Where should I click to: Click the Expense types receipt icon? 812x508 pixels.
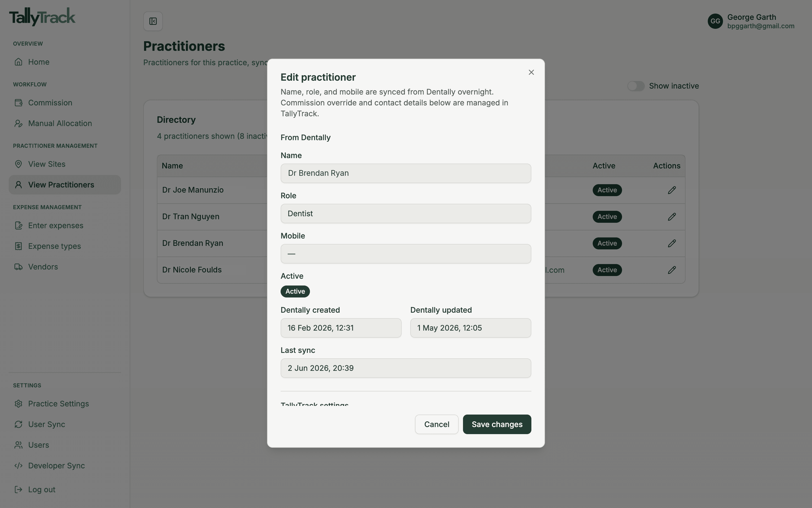tap(18, 246)
